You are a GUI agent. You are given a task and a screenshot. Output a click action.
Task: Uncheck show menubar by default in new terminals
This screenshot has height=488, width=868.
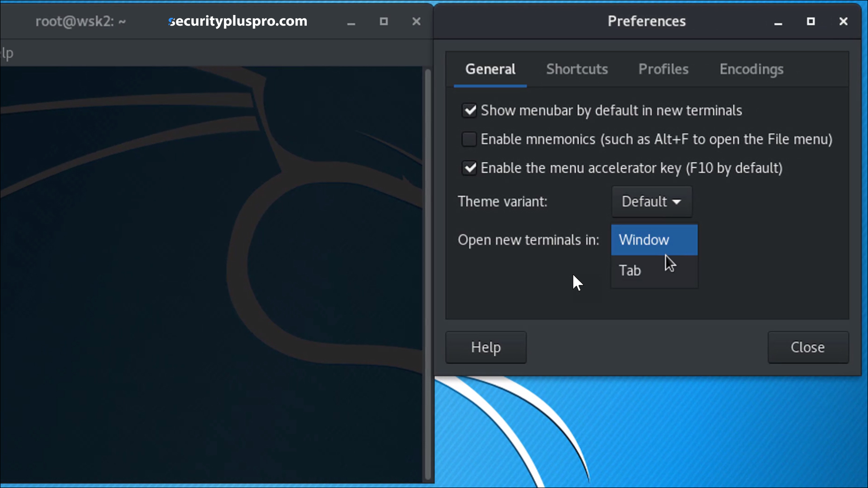tap(470, 110)
